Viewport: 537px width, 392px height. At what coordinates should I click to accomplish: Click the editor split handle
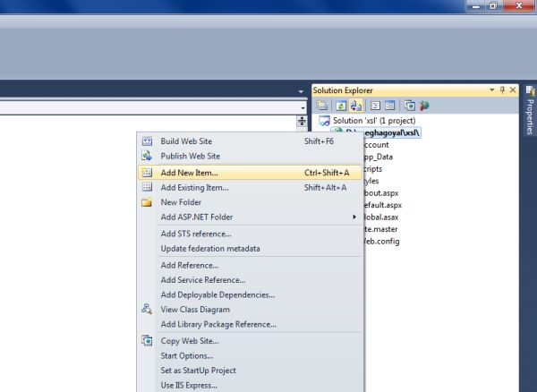click(302, 121)
